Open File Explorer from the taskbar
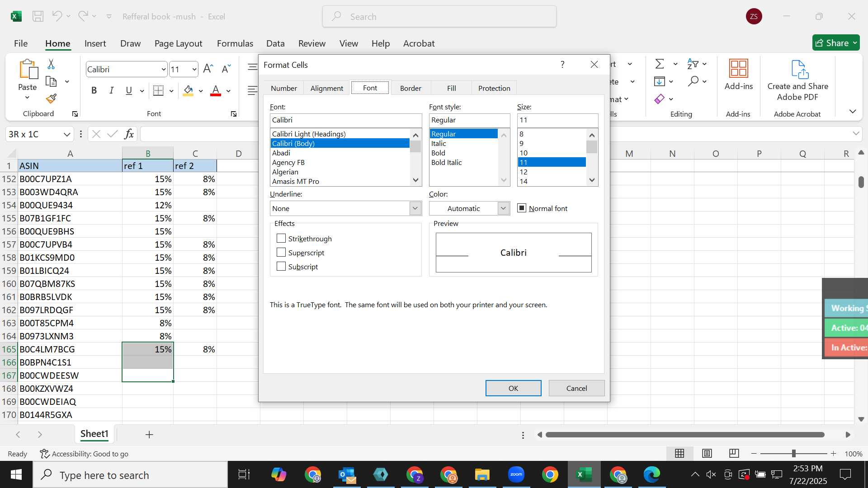Viewport: 868px width, 488px height. pos(482,475)
